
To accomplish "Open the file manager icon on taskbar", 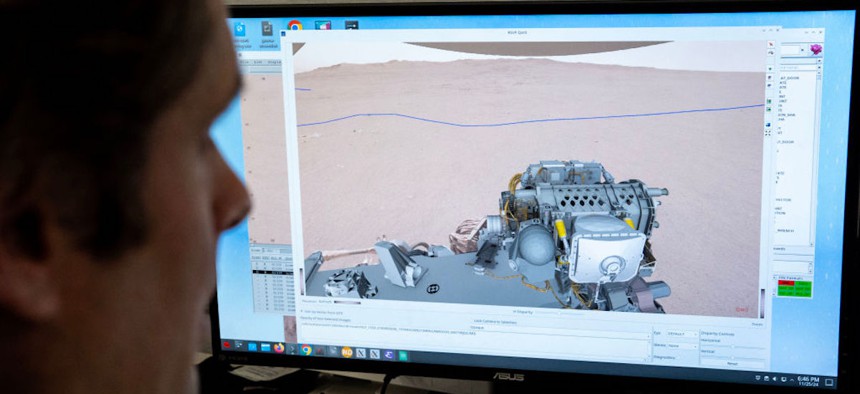I will (265, 347).
